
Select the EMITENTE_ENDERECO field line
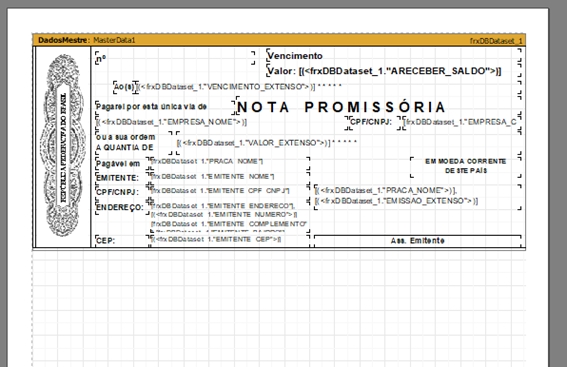223,206
